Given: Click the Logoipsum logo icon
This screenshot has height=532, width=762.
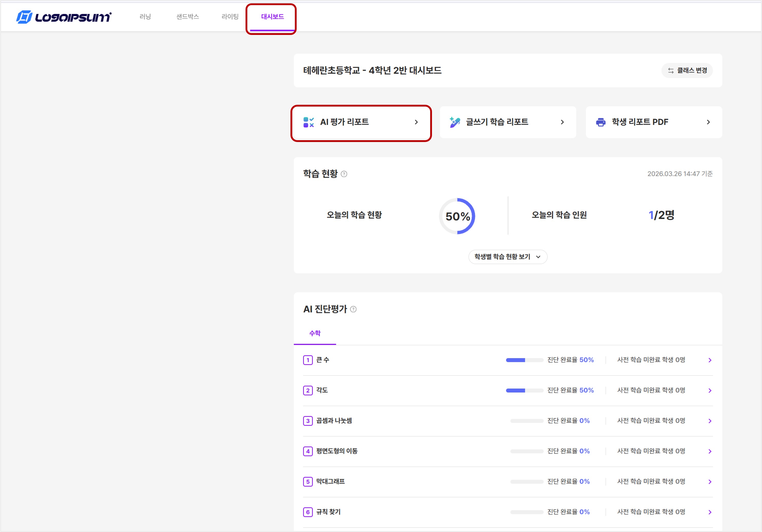Looking at the screenshot, I should point(24,17).
